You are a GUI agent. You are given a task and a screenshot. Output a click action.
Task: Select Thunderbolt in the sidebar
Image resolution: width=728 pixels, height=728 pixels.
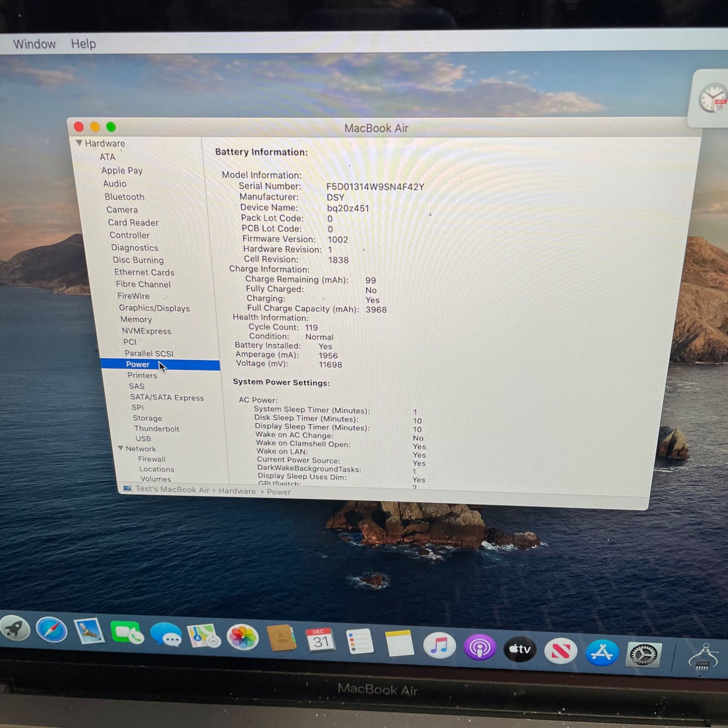(157, 429)
